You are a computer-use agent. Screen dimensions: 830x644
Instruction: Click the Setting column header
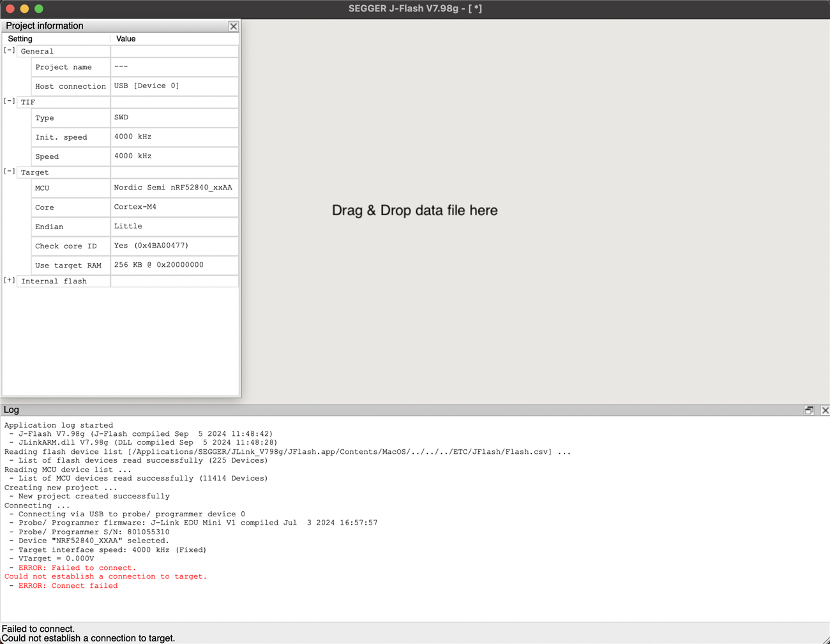(x=56, y=39)
